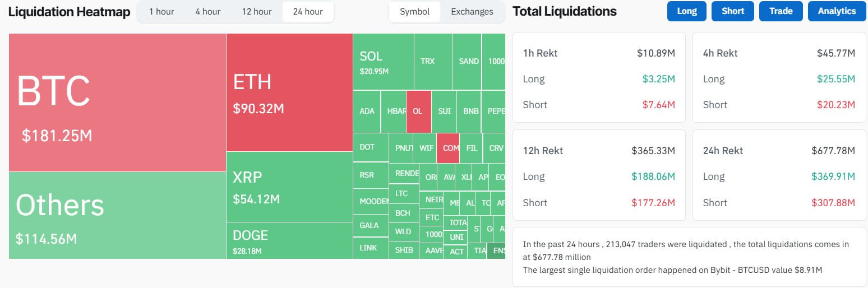Select the 24 hour timeframe tab
Viewport: 868px width, 288px height.
click(x=308, y=12)
